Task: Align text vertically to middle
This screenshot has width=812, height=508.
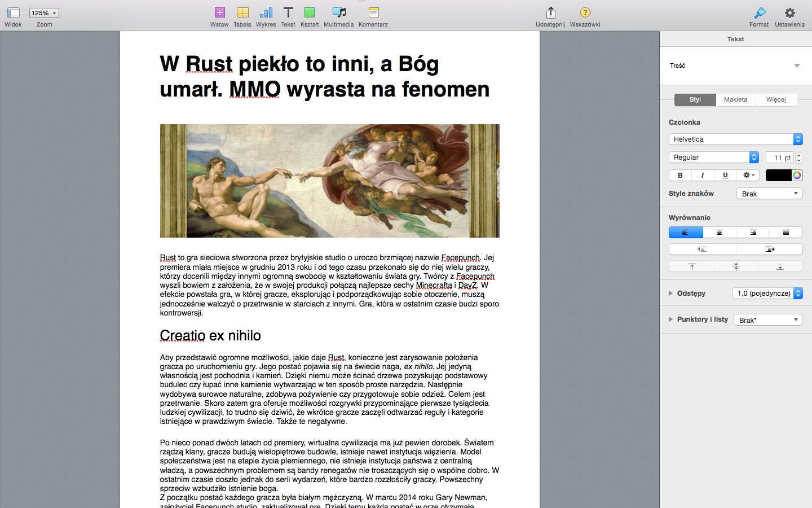Action: pos(736,266)
